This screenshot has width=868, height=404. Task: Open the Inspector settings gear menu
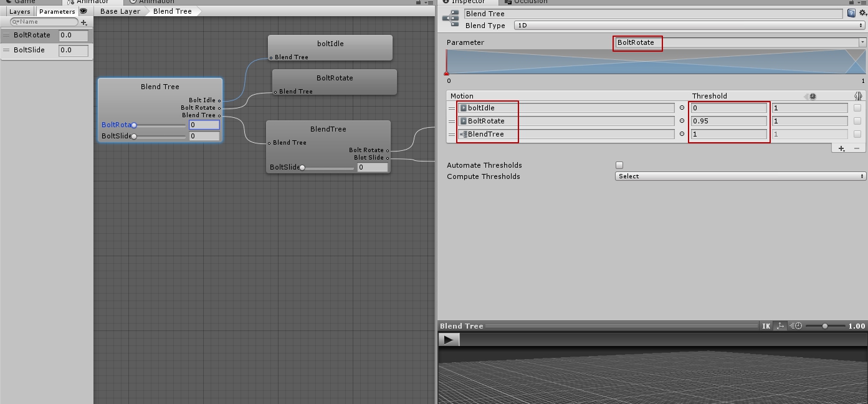(x=862, y=13)
